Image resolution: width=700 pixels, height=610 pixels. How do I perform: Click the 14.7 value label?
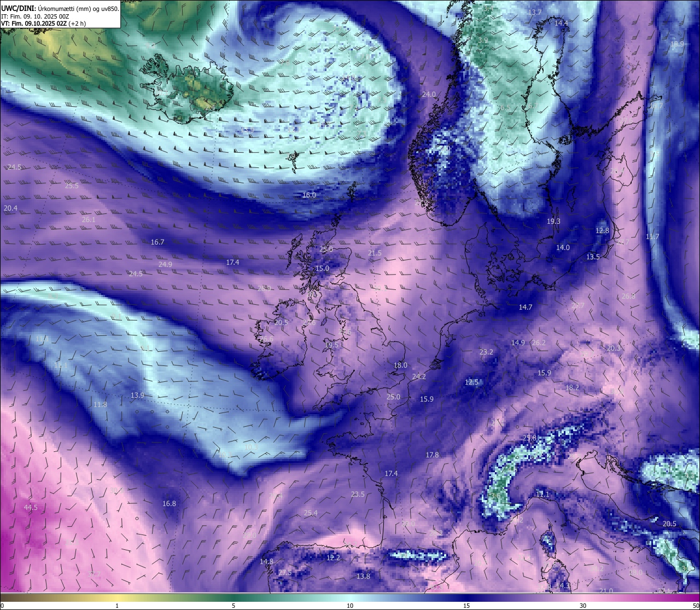tap(526, 307)
